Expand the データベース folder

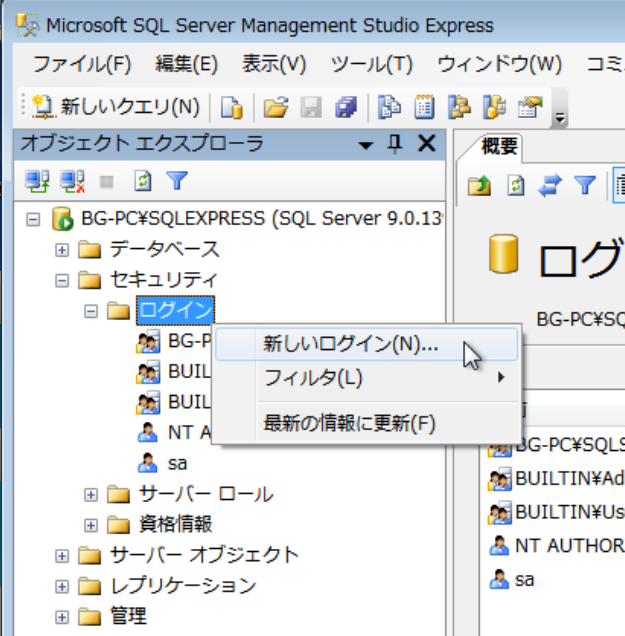62,250
